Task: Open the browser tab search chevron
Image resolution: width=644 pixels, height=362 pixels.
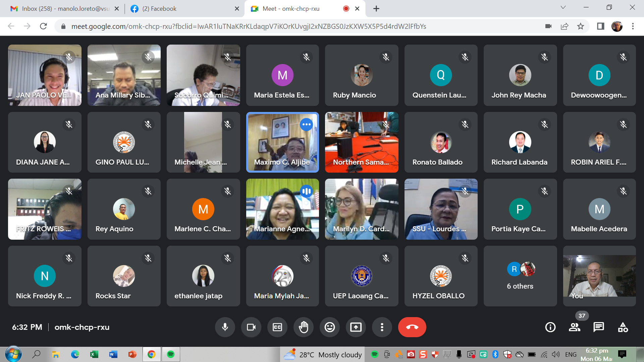Action: (563, 7)
